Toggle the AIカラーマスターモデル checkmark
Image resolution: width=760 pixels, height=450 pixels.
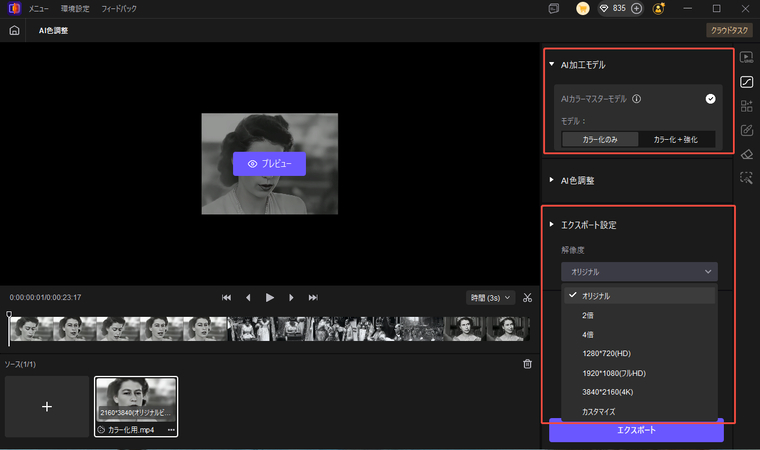[x=711, y=99]
